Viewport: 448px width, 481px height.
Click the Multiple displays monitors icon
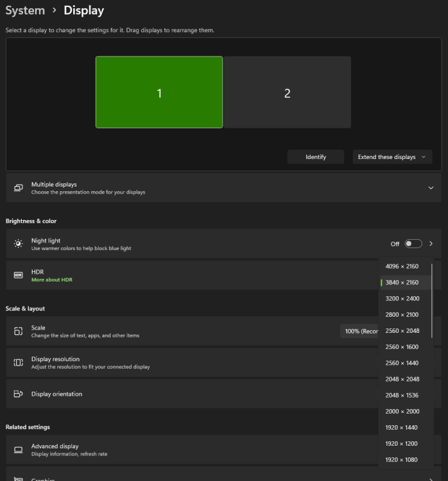(x=19, y=188)
